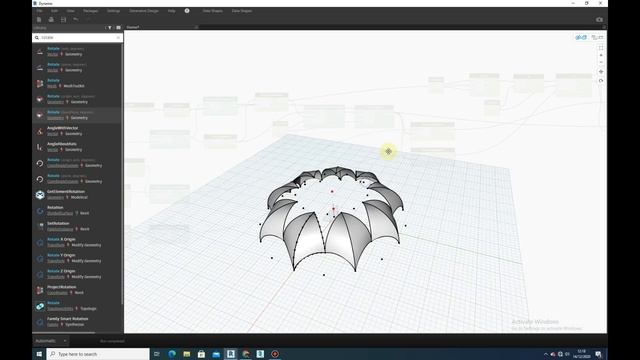Select Rotate X Origin result
Image resolution: width=640 pixels, height=360 pixels.
coord(78,242)
